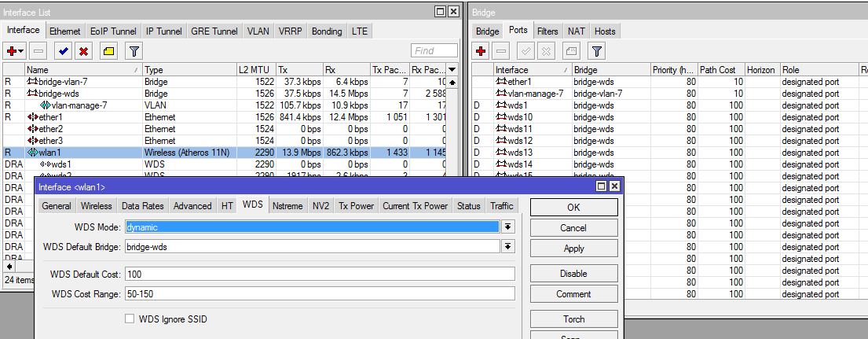868x339 pixels.
Task: Click the yellow comment icon in Interface List
Action: [x=108, y=51]
